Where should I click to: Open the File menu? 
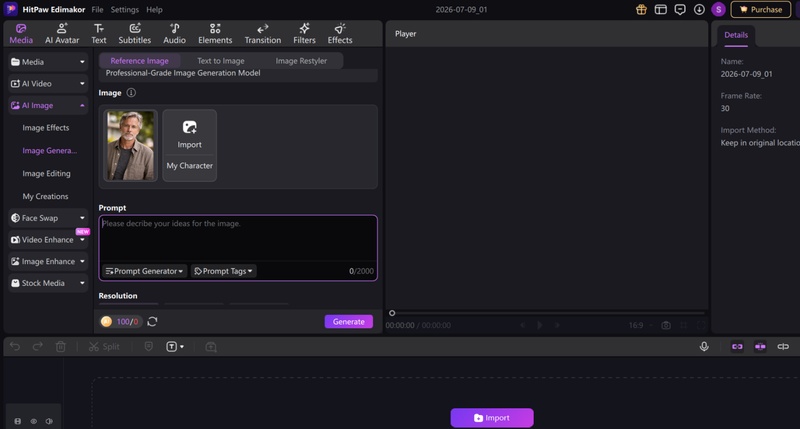pyautogui.click(x=97, y=9)
